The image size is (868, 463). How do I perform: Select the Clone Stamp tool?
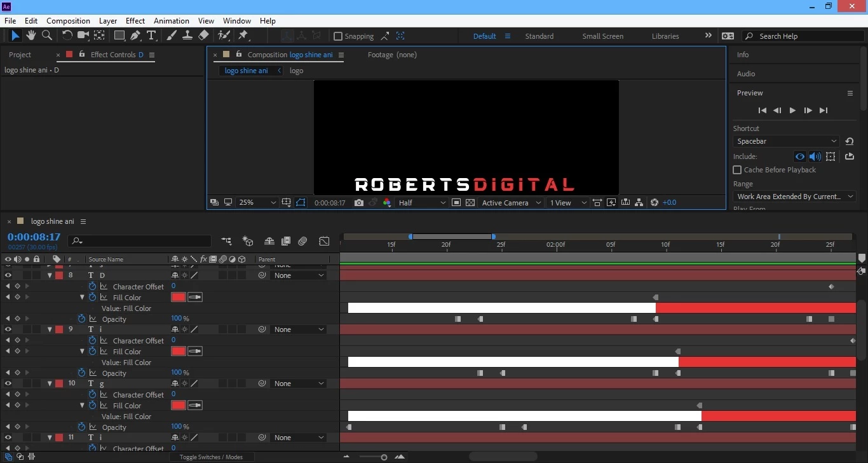click(187, 36)
